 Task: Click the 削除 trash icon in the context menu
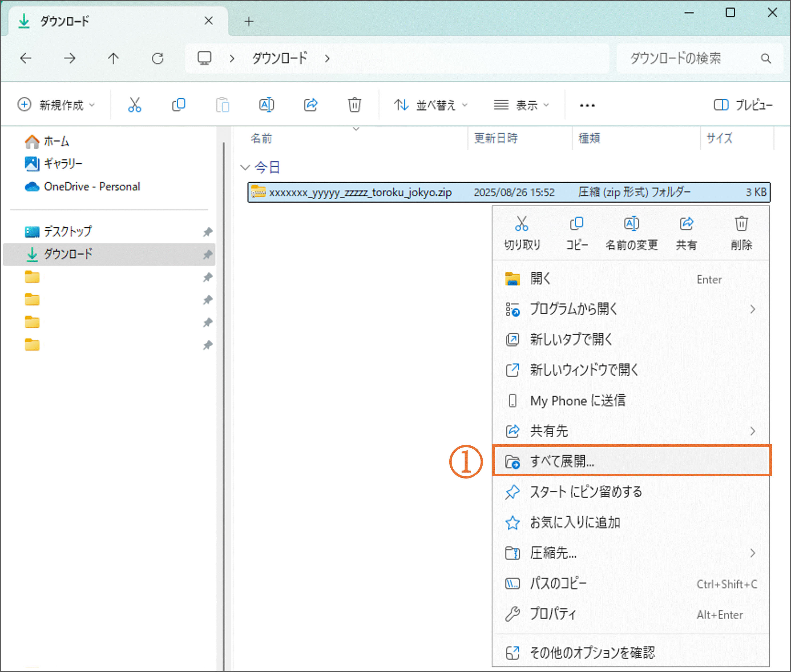point(741,224)
